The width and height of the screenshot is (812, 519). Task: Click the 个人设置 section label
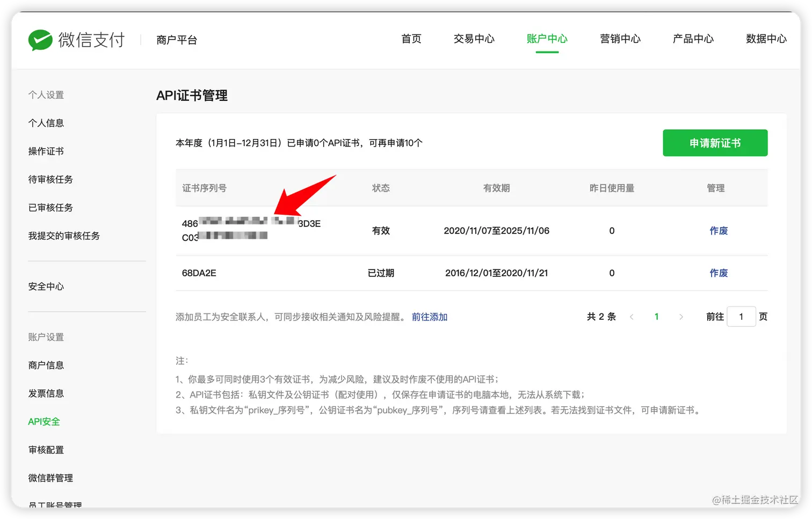(46, 95)
